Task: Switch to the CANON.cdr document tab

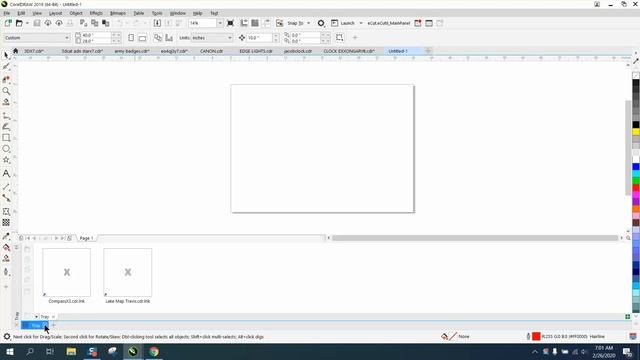Action: click(x=211, y=51)
